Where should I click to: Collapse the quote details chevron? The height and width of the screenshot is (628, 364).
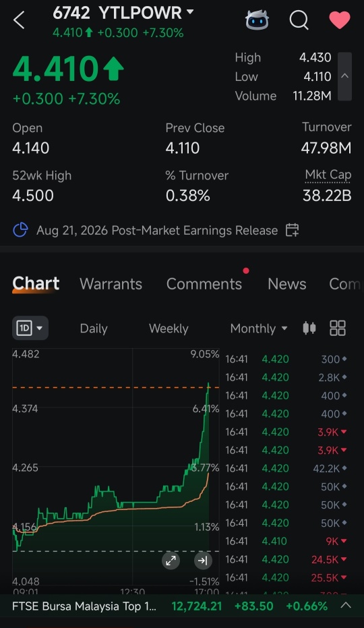tap(344, 76)
